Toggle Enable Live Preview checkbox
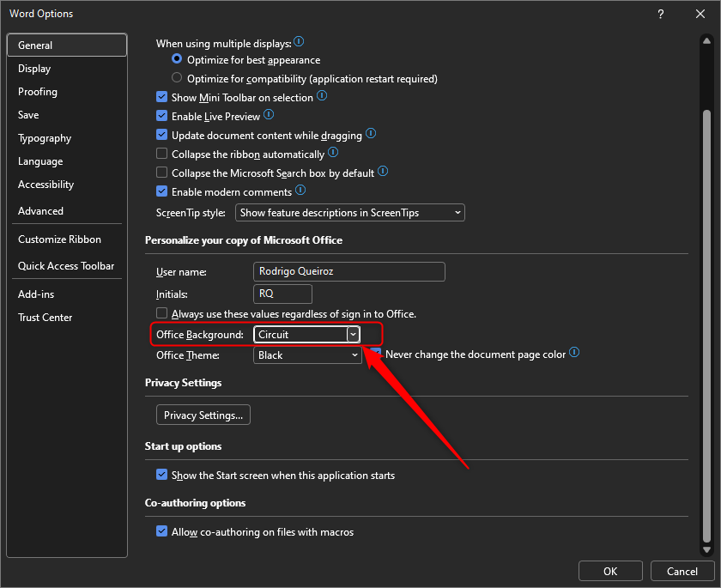This screenshot has height=588, width=721. (x=162, y=115)
